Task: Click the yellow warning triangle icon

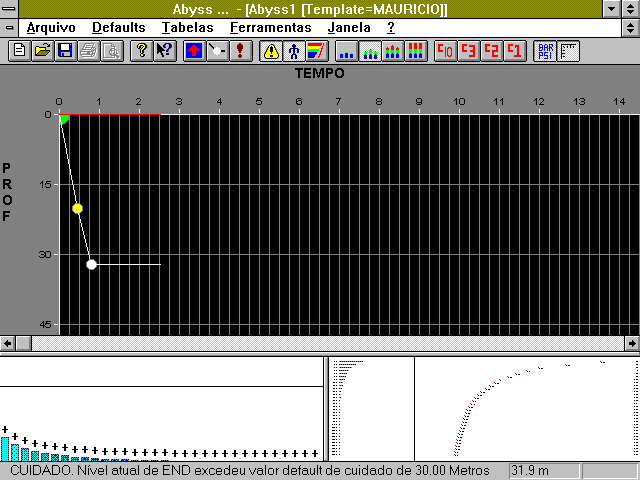Action: coord(271,51)
